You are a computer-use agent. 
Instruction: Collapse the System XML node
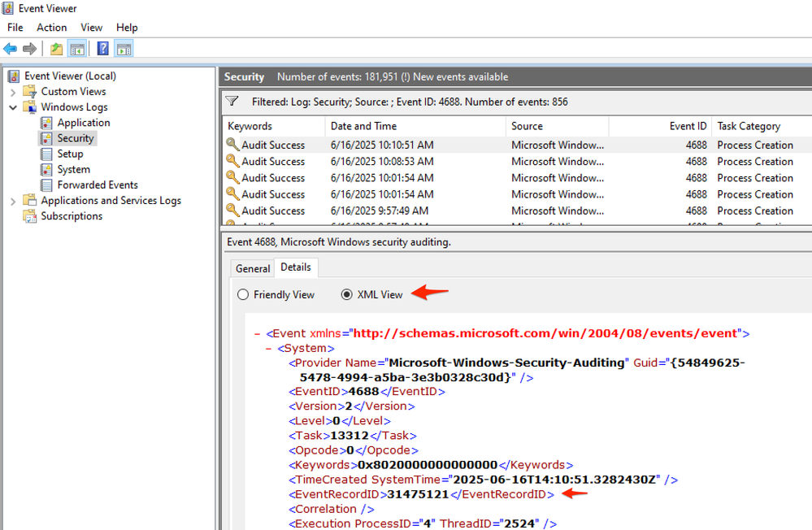coord(269,348)
